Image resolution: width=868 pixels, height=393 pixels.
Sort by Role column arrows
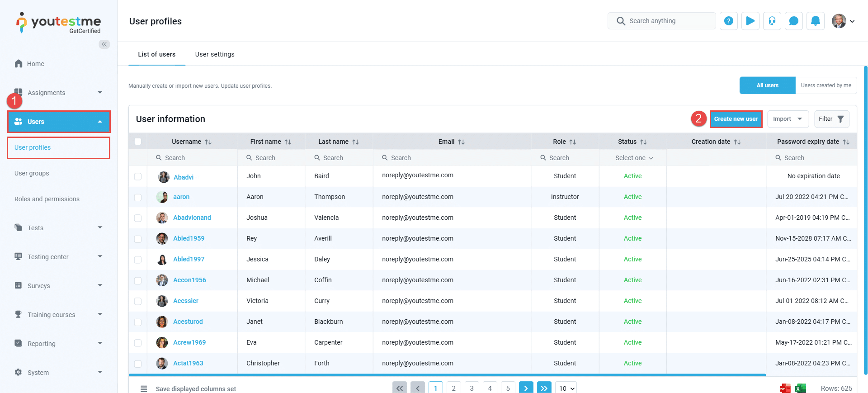(x=573, y=142)
